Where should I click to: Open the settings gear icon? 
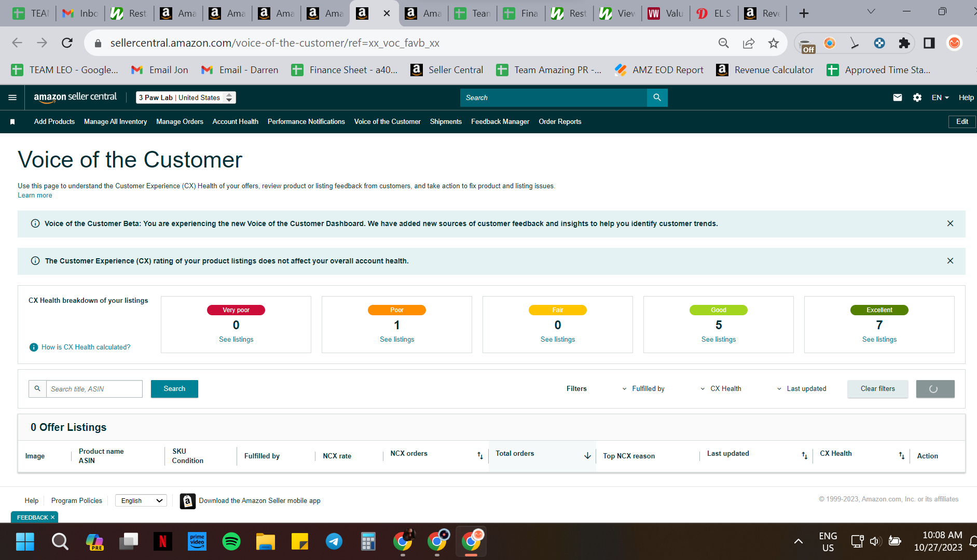tap(917, 97)
